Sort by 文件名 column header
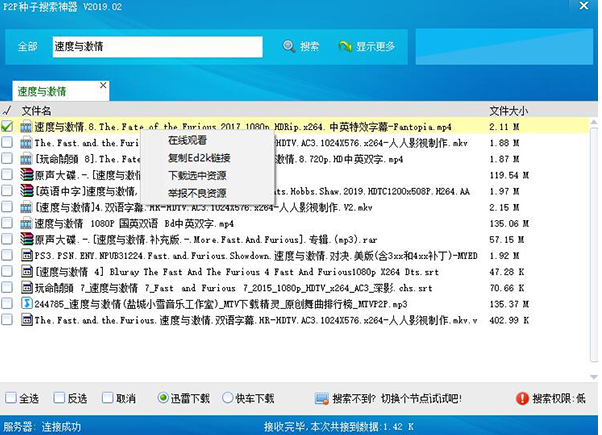The width and height of the screenshot is (602, 435). point(36,111)
